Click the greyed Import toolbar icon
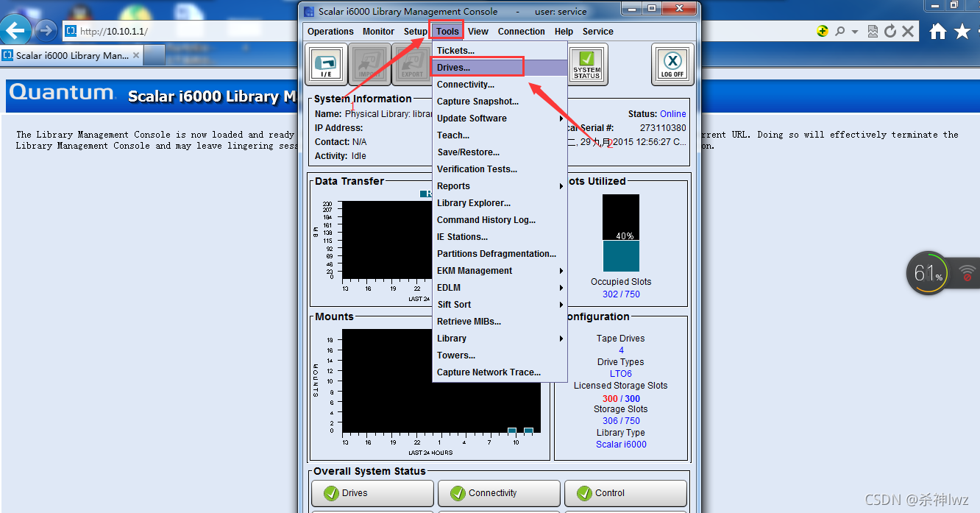Screen dimensions: 980x513 coord(369,64)
